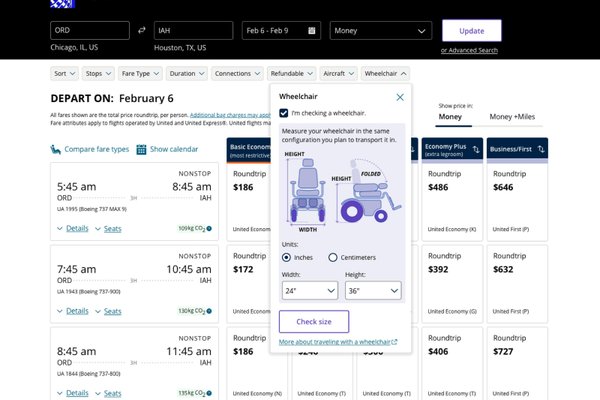Click the Feb 6 - Feb 9 date field
Image resolution: width=600 pixels, height=400 pixels.
click(281, 31)
